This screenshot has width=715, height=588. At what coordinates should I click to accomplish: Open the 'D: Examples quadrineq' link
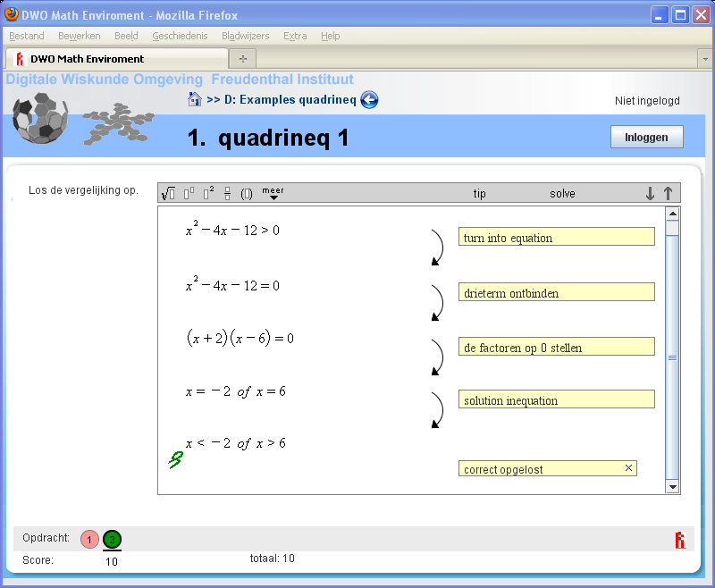(x=290, y=99)
